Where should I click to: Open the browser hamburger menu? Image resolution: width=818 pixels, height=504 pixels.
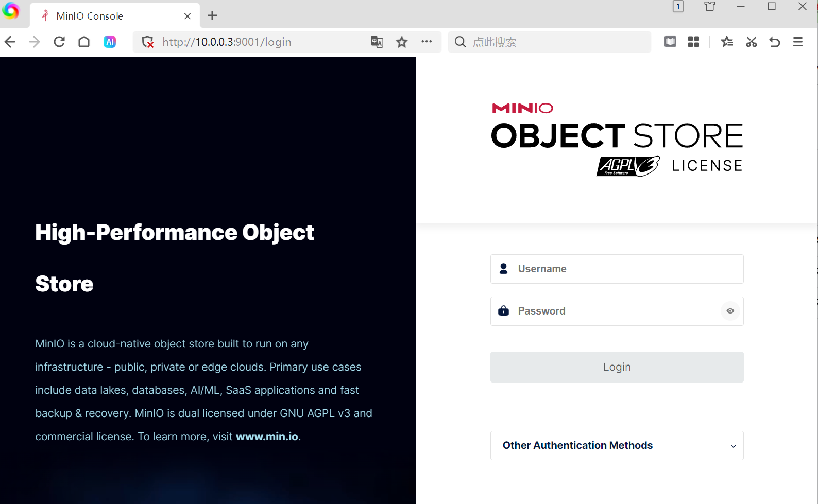pyautogui.click(x=798, y=42)
